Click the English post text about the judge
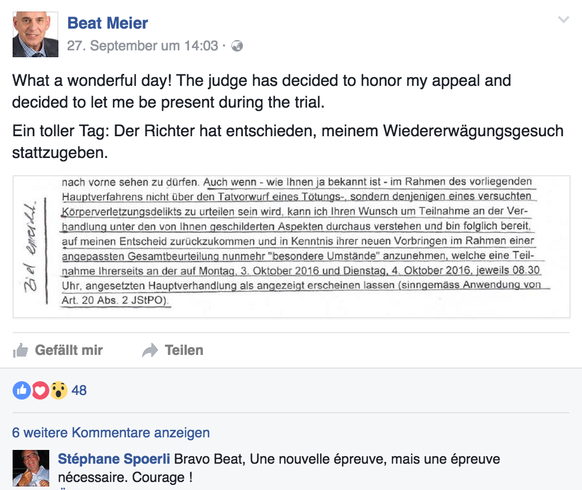The width and height of the screenshot is (582, 490). (262, 91)
